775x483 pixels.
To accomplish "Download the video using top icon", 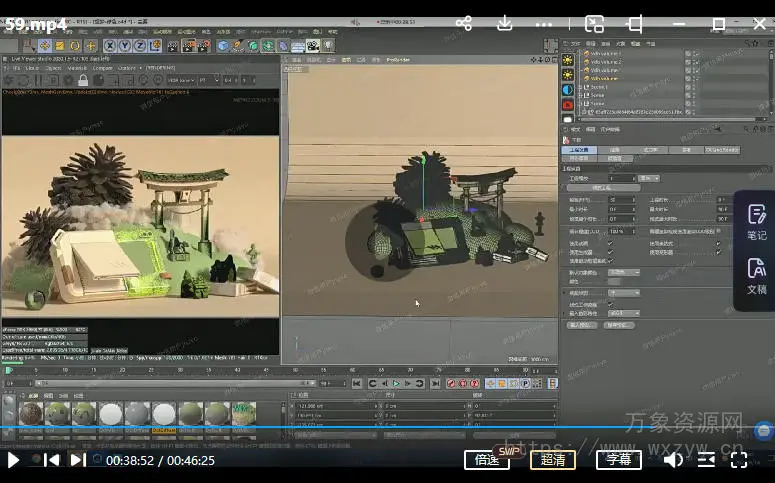I will coord(506,23).
